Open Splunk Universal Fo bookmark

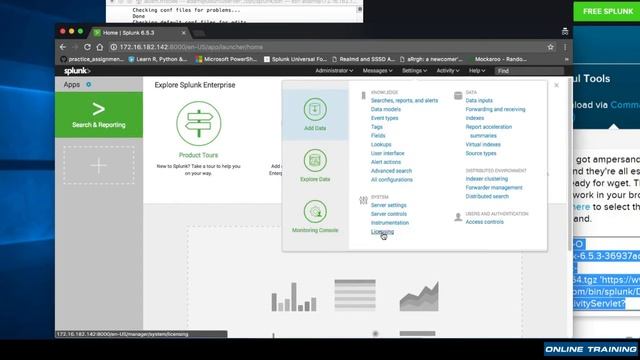[296, 59]
